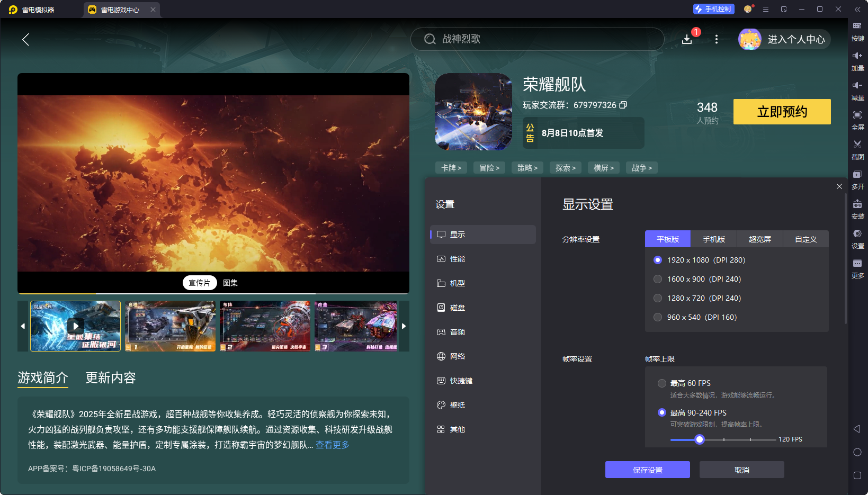
Task: Open the three-dot more options menu
Action: tap(717, 39)
